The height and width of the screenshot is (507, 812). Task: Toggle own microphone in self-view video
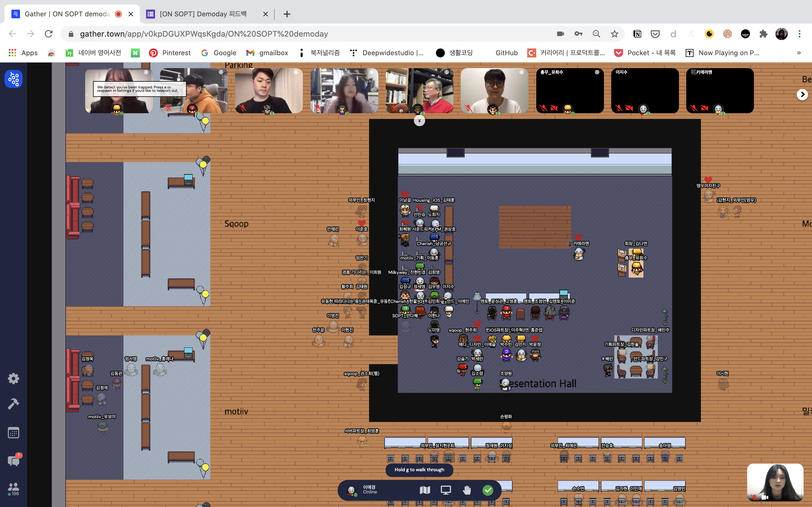pos(754,497)
